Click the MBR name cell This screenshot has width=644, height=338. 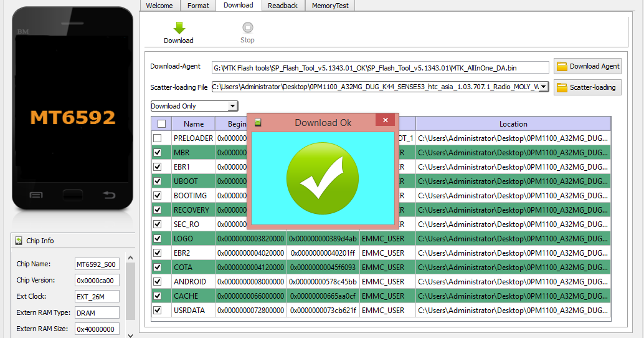tap(194, 153)
